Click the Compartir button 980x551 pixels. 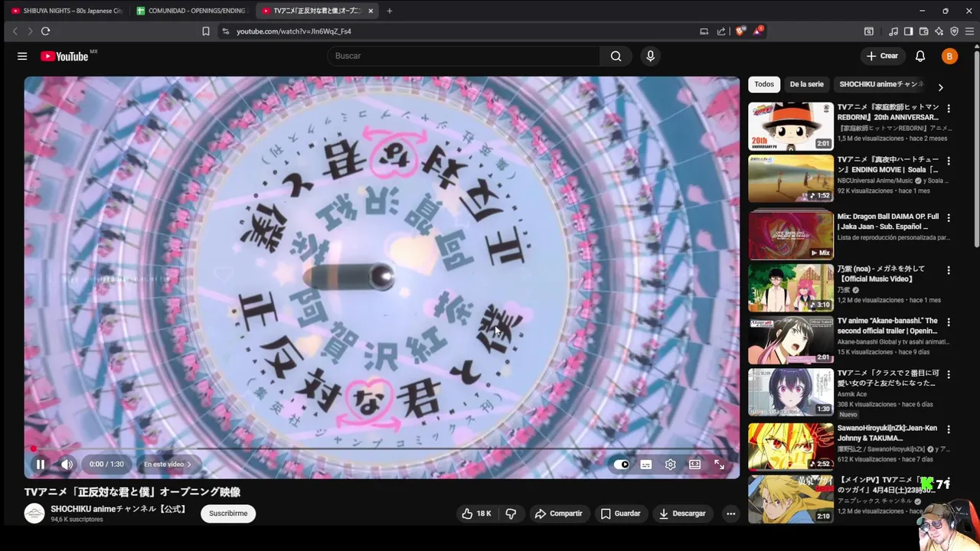[x=559, y=514]
